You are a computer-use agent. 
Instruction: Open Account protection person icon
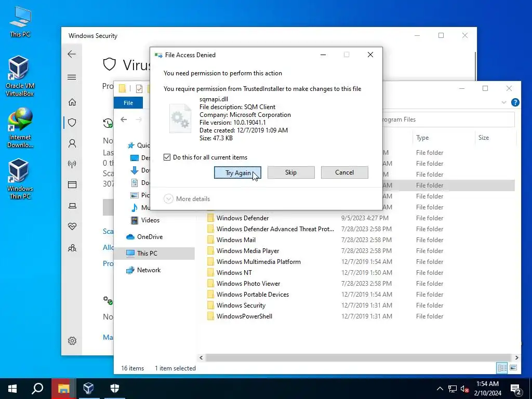[x=72, y=143]
